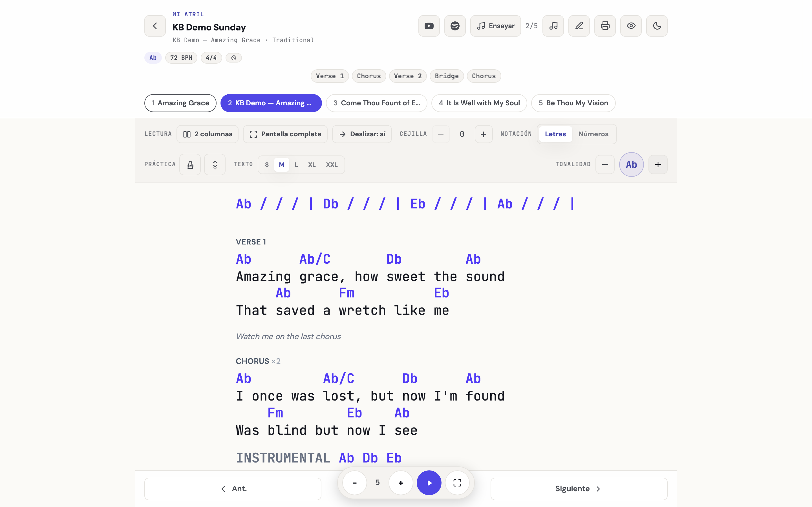Click the music notes icon button
The image size is (812, 507).
[553, 26]
